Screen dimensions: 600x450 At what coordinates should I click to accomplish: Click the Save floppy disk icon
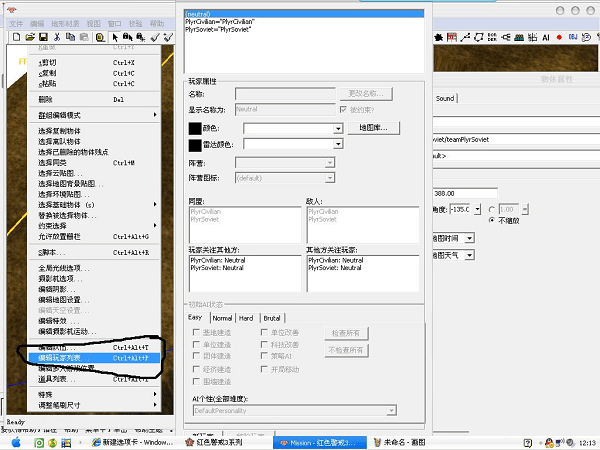(45, 37)
